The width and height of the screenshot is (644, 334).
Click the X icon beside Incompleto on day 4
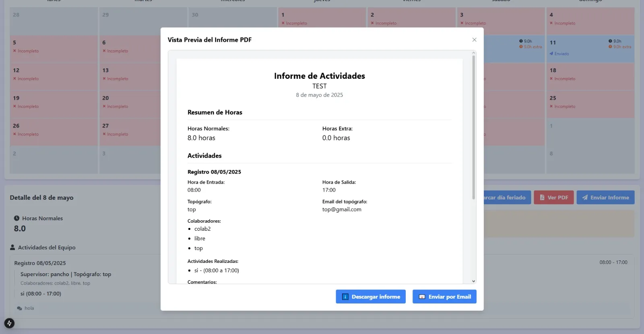(x=551, y=23)
